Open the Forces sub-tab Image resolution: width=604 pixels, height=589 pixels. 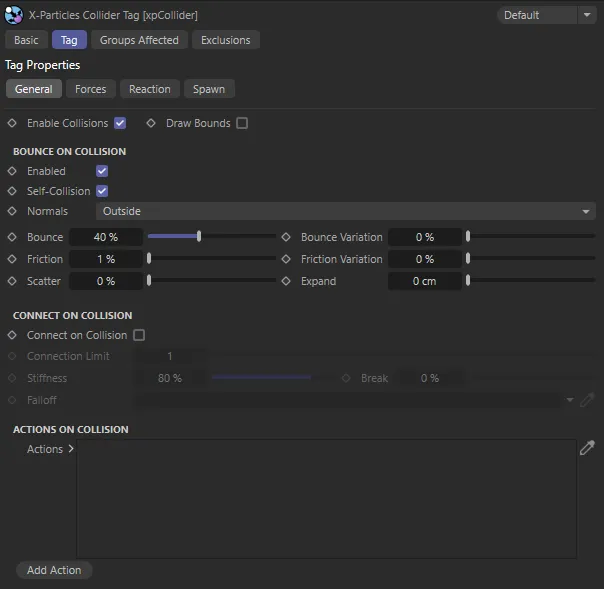(x=90, y=89)
